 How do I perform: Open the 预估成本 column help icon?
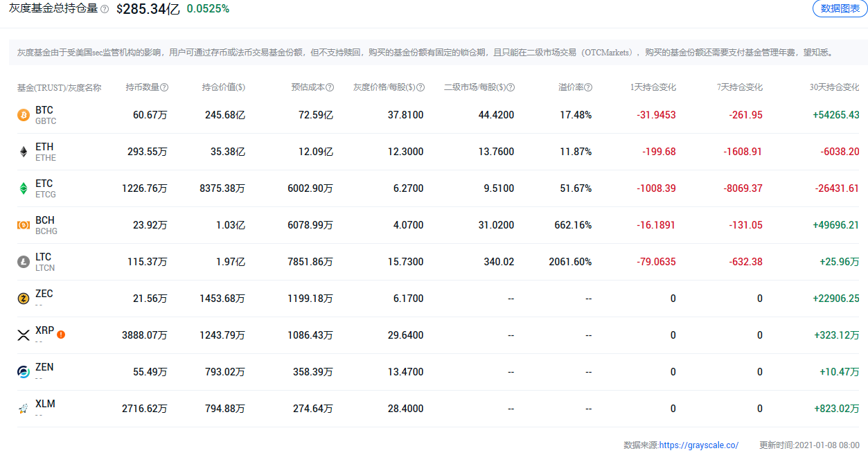point(331,87)
